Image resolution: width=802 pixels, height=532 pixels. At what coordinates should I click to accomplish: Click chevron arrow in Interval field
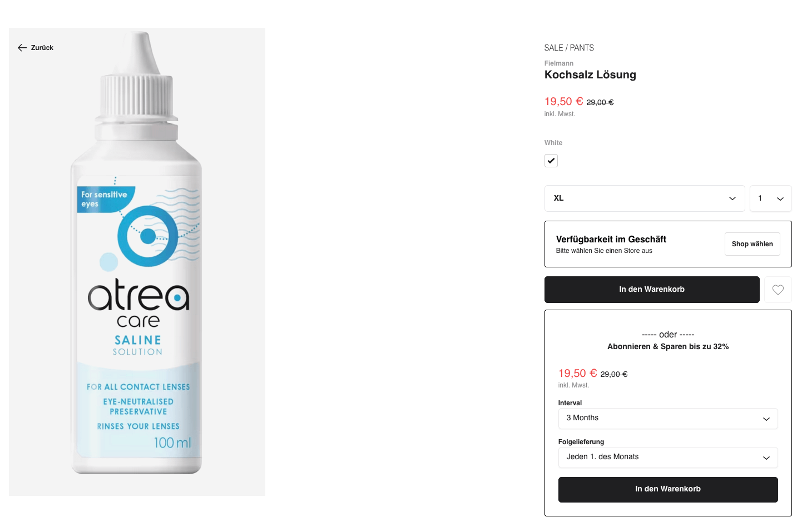pyautogui.click(x=766, y=419)
